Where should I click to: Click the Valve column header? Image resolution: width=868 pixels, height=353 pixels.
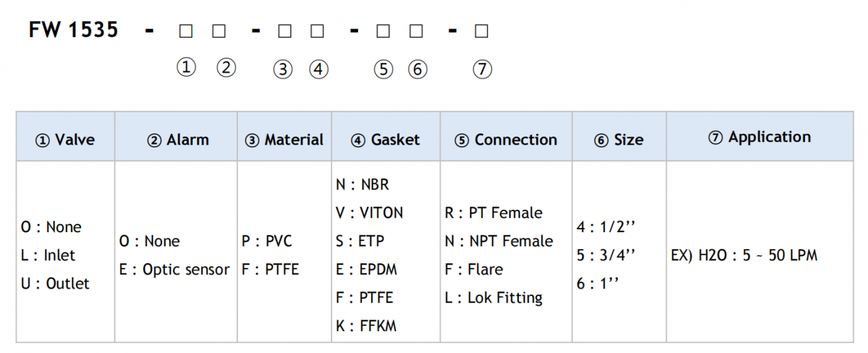pos(65,140)
